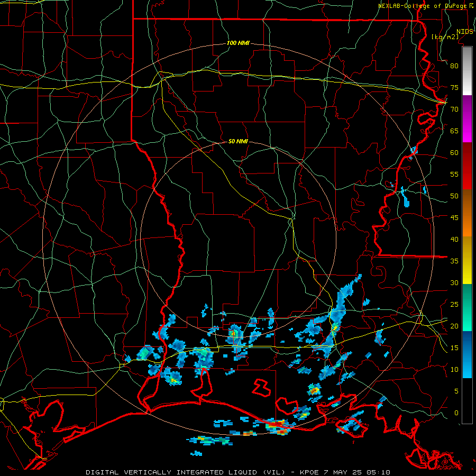Click the 100 NMI range ring label
This screenshot has width=476, height=476.
pyautogui.click(x=238, y=43)
